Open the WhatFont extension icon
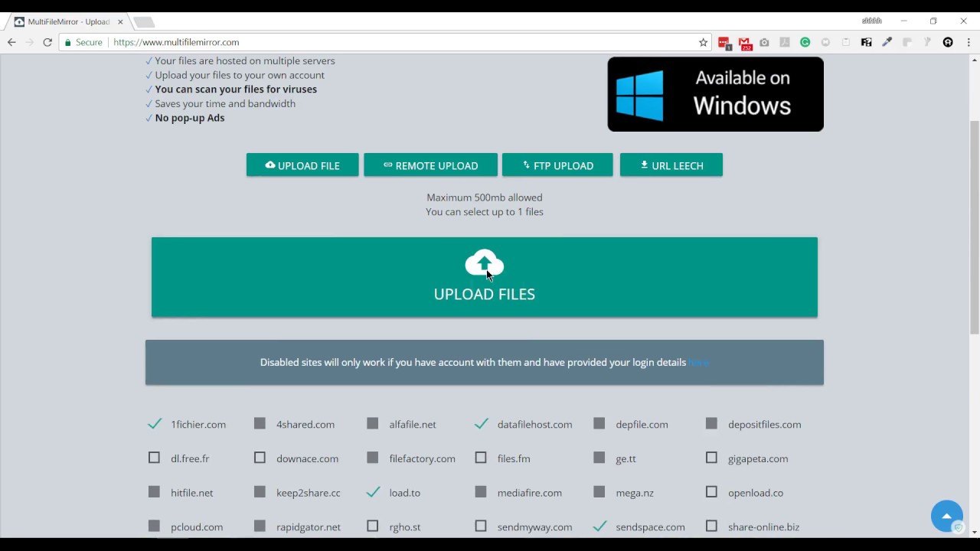The width and height of the screenshot is (980, 551). tap(867, 42)
